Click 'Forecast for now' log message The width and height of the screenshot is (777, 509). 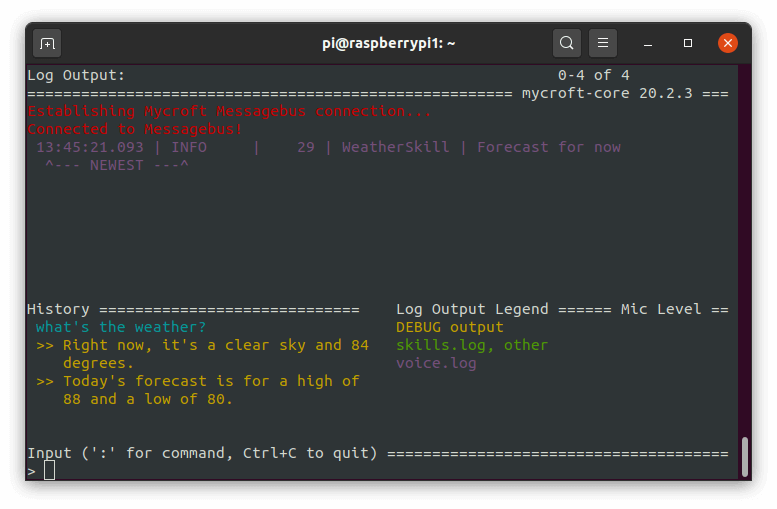549,147
